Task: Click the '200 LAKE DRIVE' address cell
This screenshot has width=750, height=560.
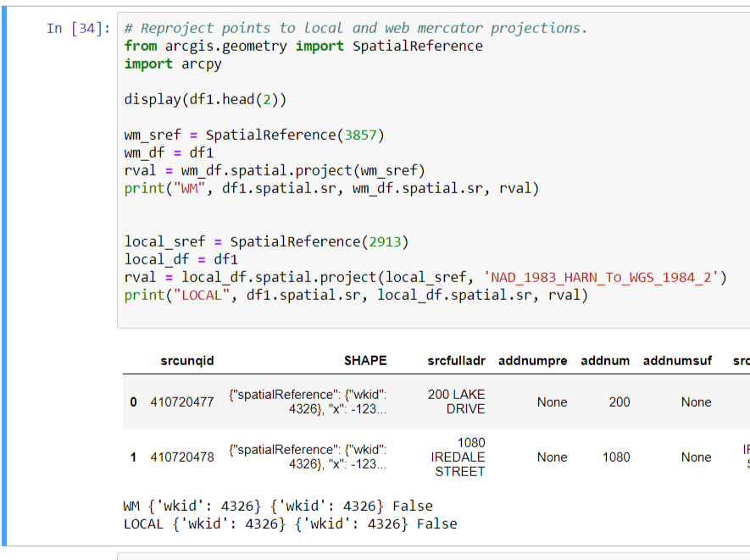Action: (x=456, y=402)
